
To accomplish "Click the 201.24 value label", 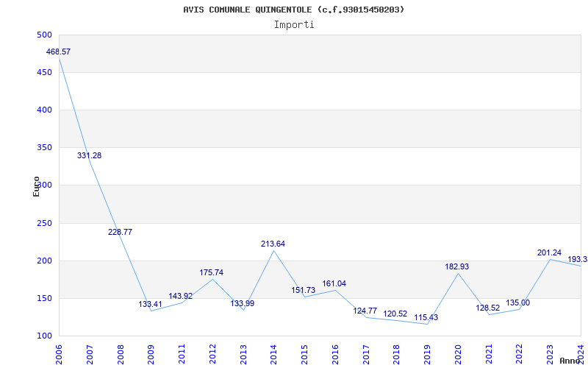I will [549, 253].
